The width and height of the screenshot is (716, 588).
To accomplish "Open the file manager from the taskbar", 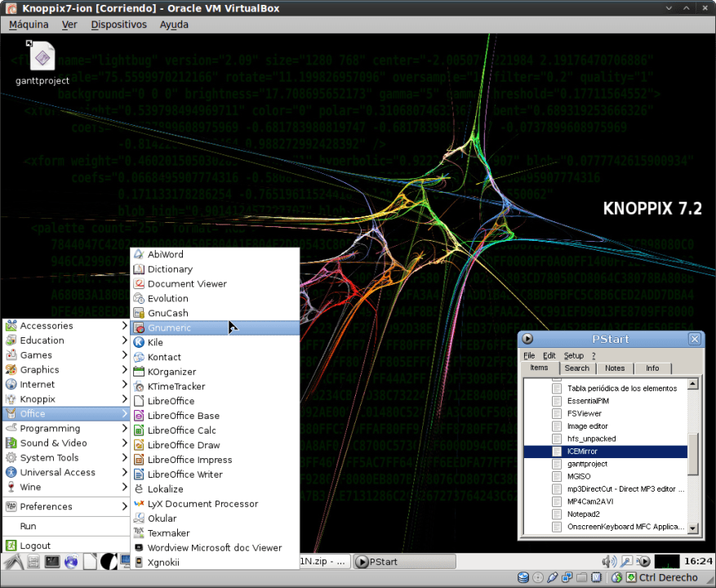I will 32,562.
